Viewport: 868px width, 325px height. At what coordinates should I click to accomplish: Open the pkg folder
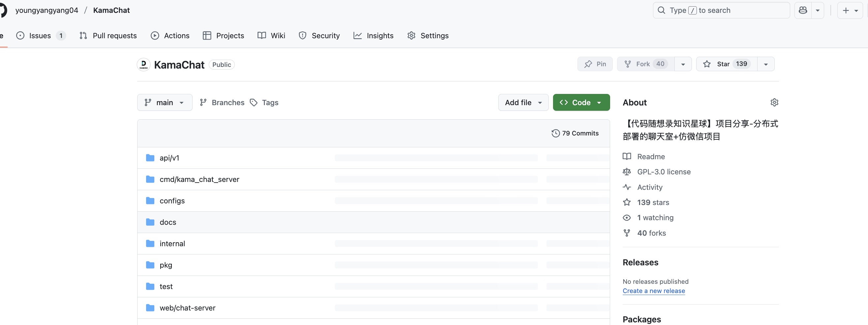pos(166,265)
